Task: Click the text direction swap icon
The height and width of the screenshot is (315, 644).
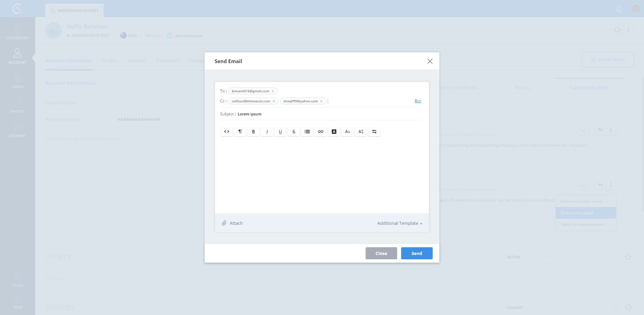Action: pyautogui.click(x=374, y=132)
